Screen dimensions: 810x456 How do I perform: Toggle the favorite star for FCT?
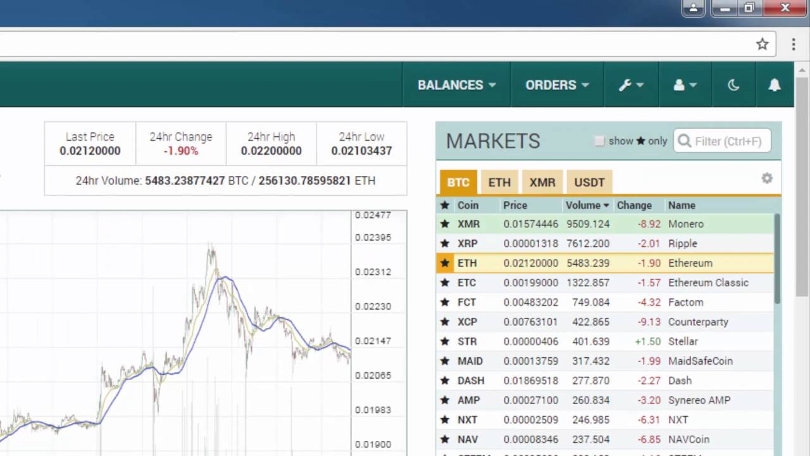pos(445,303)
